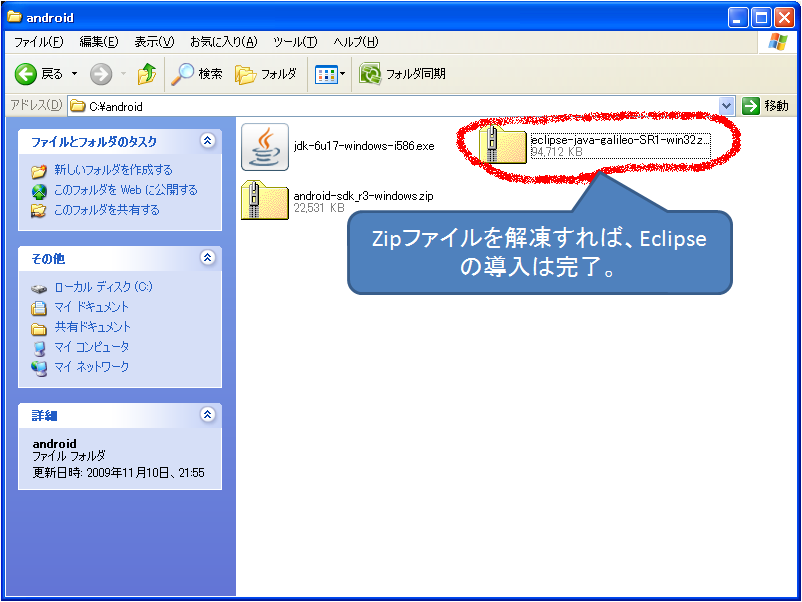This screenshot has width=802, height=602.
Task: Open マイ ネットワーク link
Action: pyautogui.click(x=92, y=367)
